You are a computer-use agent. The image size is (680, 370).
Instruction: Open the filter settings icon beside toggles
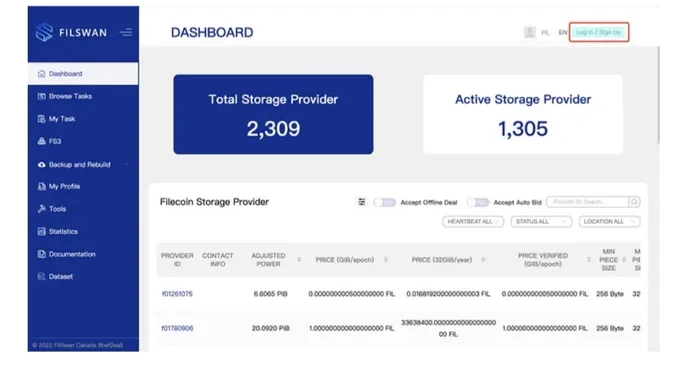coord(361,202)
